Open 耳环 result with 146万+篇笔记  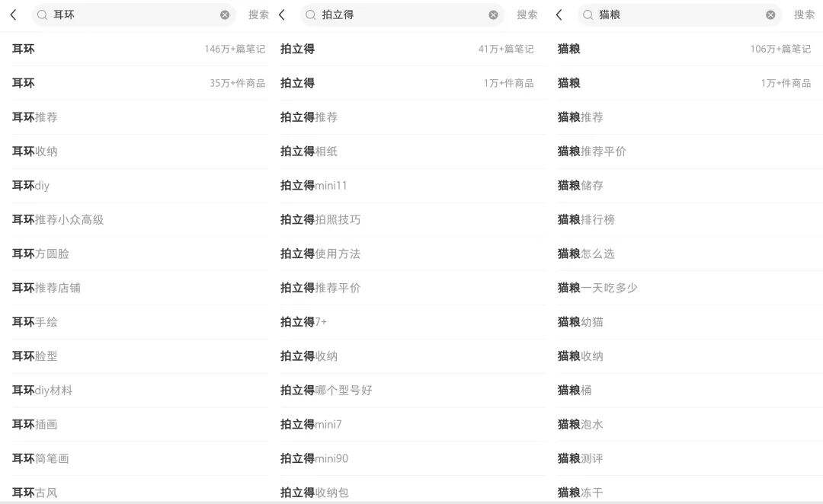click(x=139, y=49)
